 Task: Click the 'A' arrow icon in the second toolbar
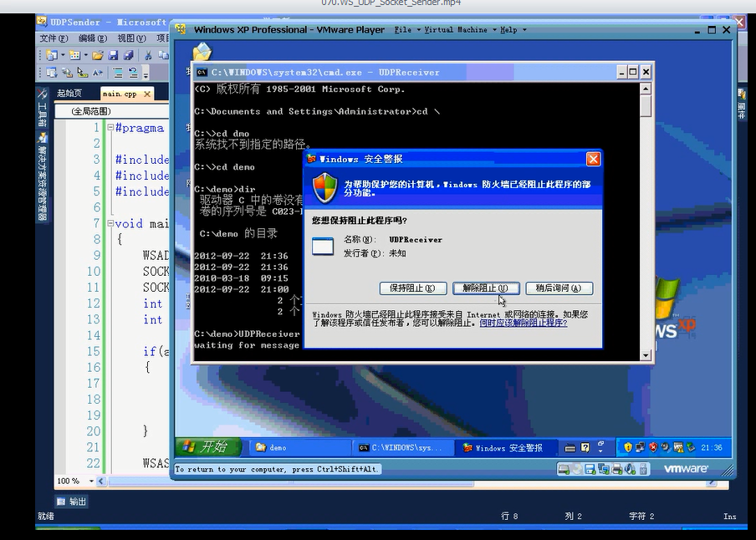click(x=97, y=73)
